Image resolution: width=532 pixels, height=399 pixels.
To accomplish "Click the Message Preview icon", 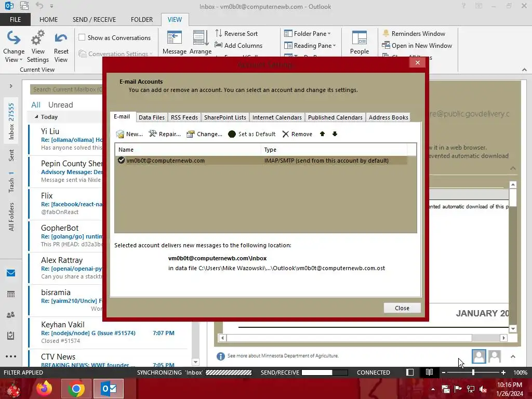I will coord(175,43).
